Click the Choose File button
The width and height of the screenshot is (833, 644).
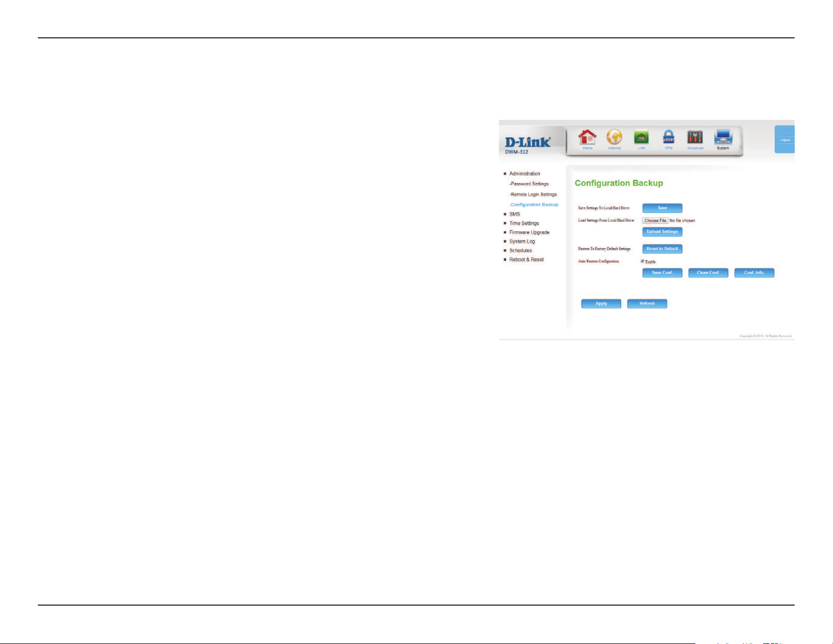(x=655, y=221)
